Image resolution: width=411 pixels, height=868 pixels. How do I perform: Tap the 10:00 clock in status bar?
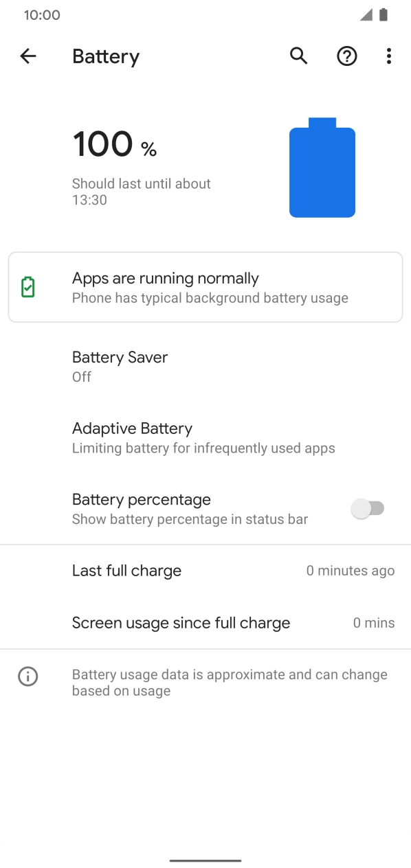tap(42, 14)
